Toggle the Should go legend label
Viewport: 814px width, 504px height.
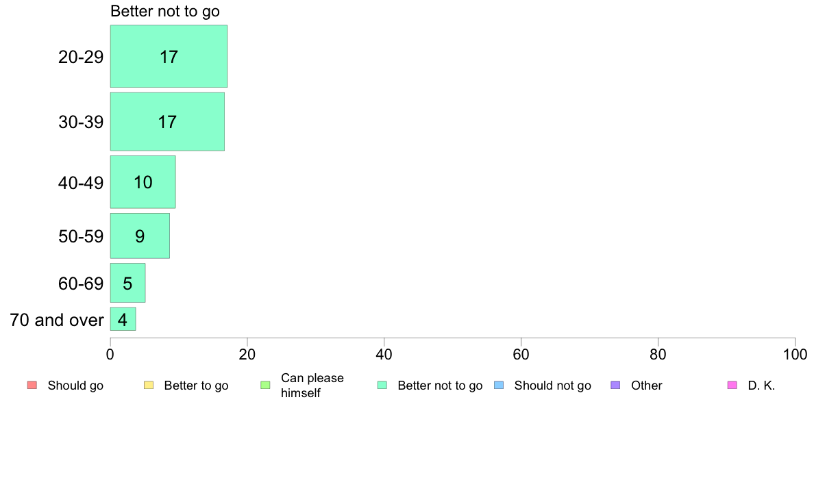(x=75, y=386)
